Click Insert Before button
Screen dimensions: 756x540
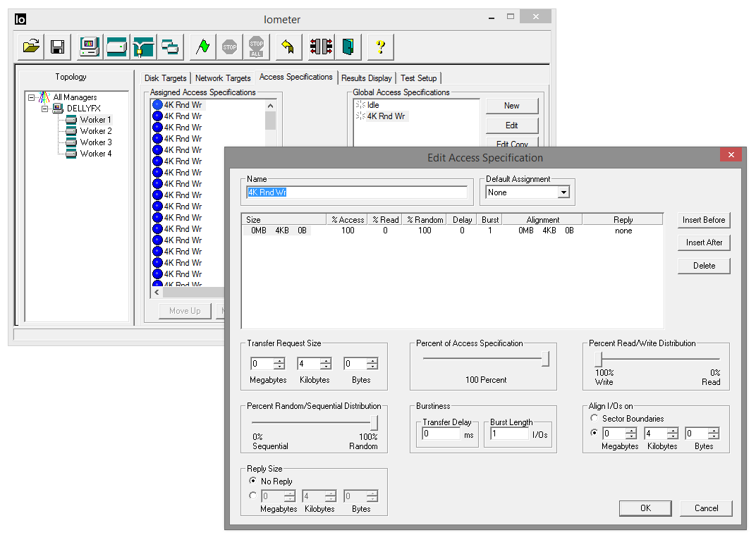point(704,220)
